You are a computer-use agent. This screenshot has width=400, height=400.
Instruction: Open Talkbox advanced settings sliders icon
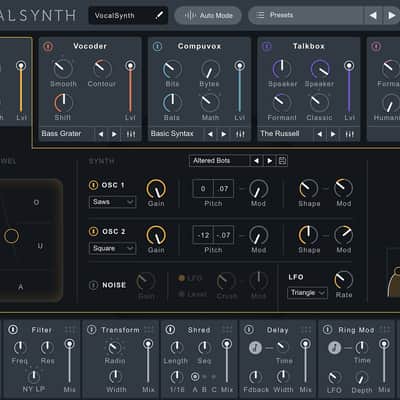pyautogui.click(x=349, y=134)
